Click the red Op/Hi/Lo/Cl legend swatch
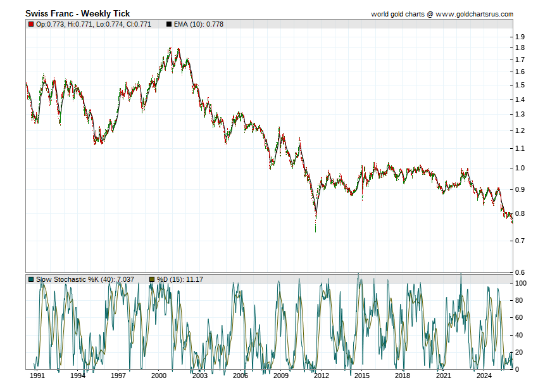Image resolution: width=538 pixels, height=392 pixels. pyautogui.click(x=30, y=25)
